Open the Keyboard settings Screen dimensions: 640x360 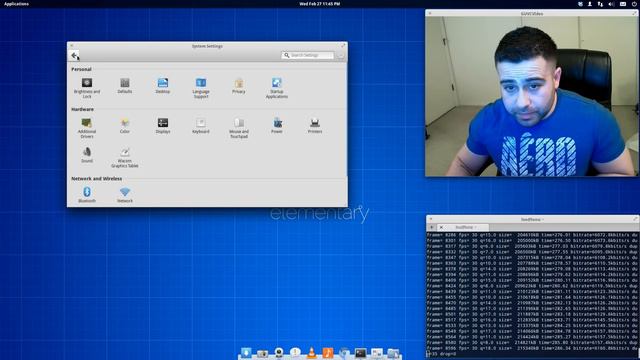(201, 125)
